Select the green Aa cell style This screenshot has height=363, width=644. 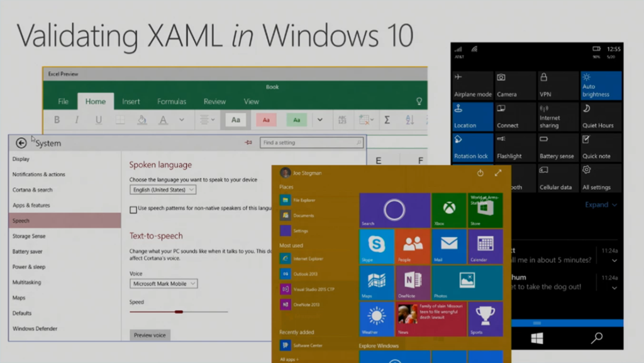pos(297,120)
